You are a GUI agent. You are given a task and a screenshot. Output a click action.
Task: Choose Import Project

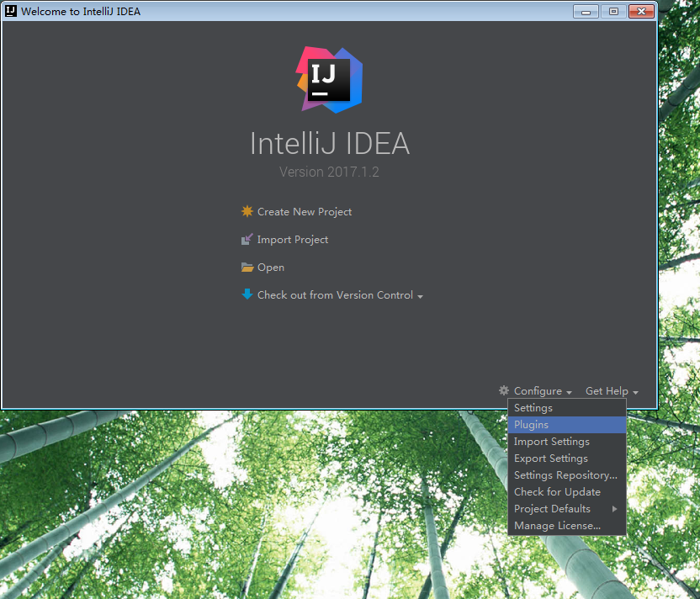[x=293, y=240]
